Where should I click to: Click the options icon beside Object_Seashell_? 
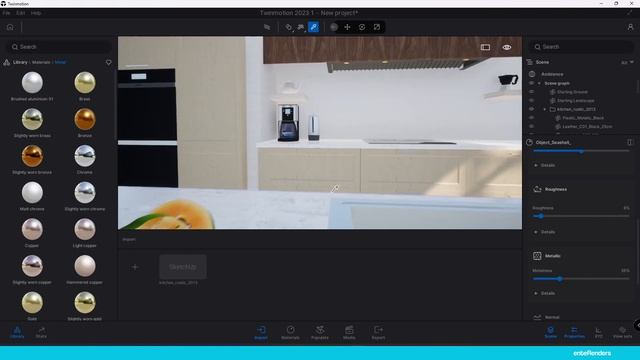click(x=629, y=142)
